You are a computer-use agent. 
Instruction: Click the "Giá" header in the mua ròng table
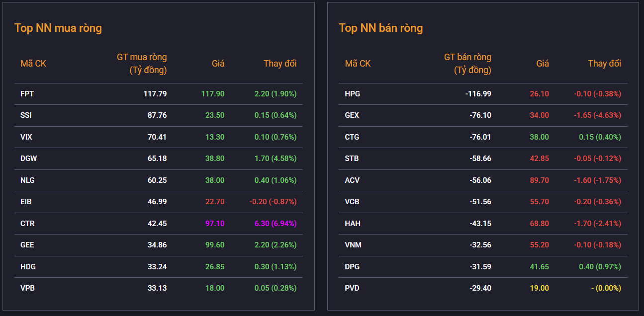(x=218, y=64)
